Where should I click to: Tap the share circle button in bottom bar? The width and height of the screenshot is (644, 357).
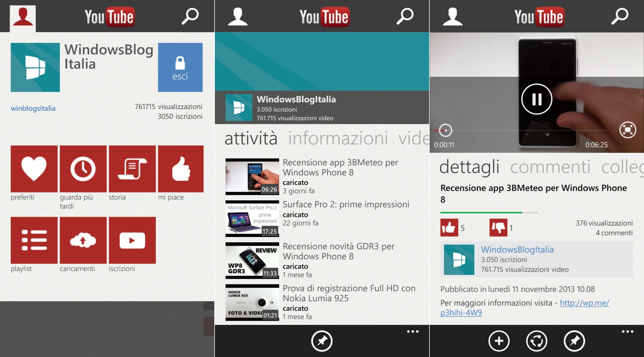(537, 341)
